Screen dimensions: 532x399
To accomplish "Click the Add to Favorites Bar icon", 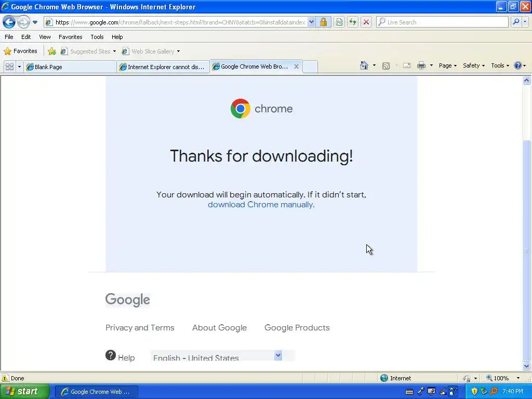I will pos(52,51).
